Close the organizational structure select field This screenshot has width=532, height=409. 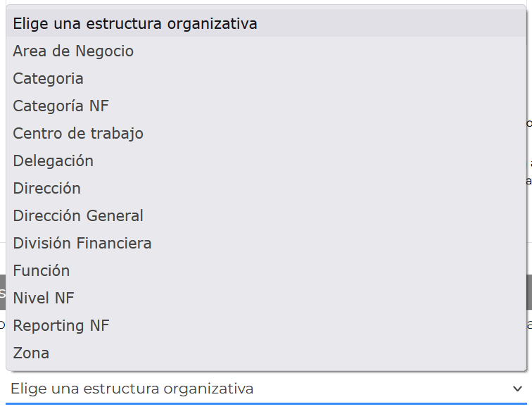pos(266,389)
